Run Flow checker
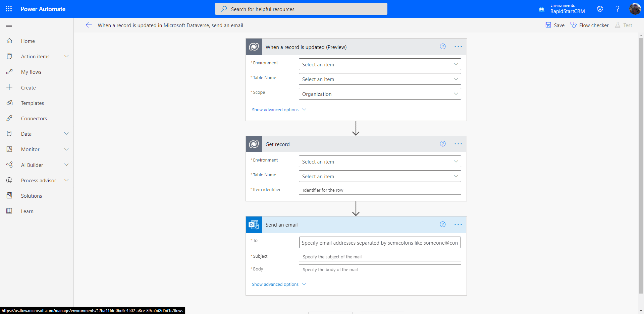The image size is (644, 314). click(x=589, y=25)
